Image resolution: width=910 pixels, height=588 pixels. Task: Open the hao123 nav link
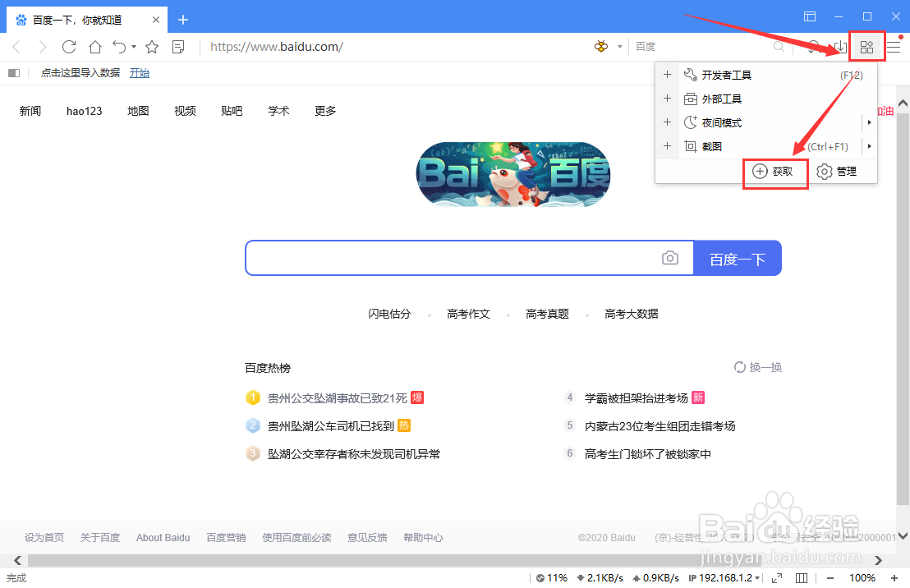tap(84, 111)
